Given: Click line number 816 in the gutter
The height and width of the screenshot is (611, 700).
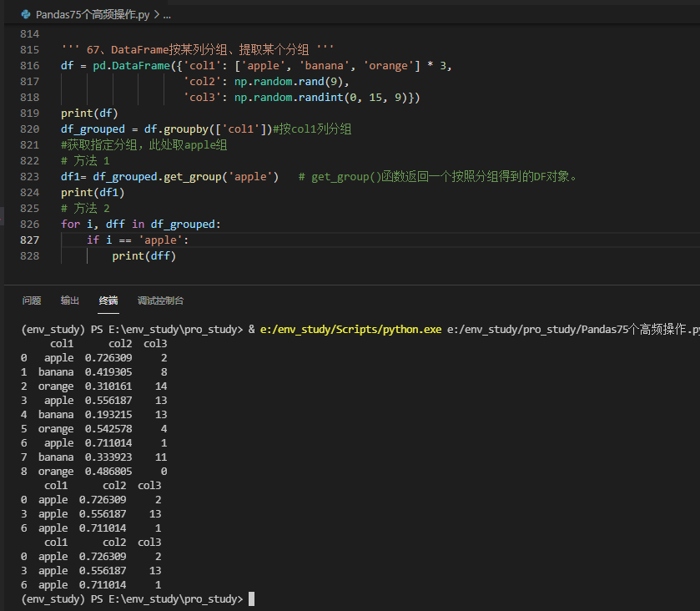Looking at the screenshot, I should [29, 66].
